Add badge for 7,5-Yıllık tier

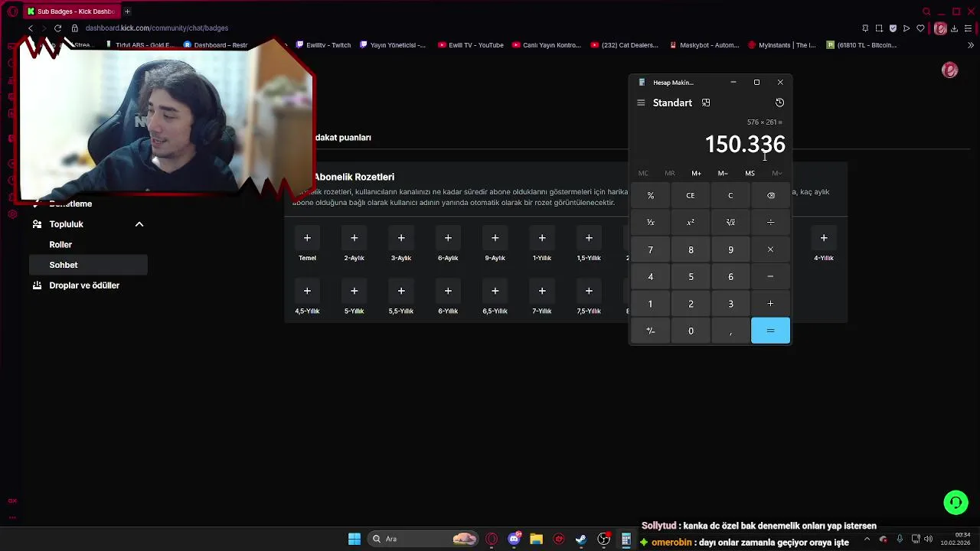pos(589,291)
